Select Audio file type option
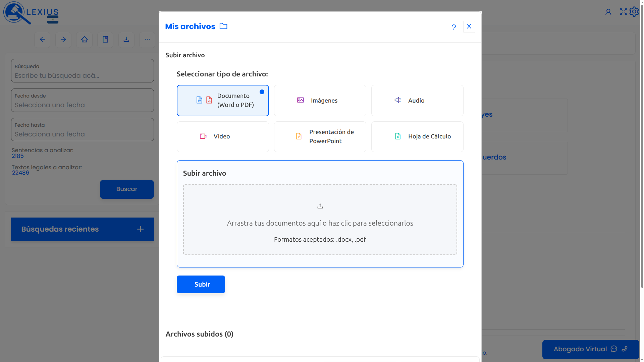 click(417, 101)
